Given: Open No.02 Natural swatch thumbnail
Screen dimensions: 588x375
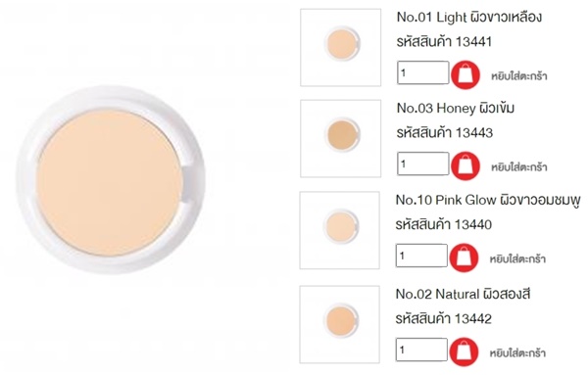Looking at the screenshot, I should (340, 324).
